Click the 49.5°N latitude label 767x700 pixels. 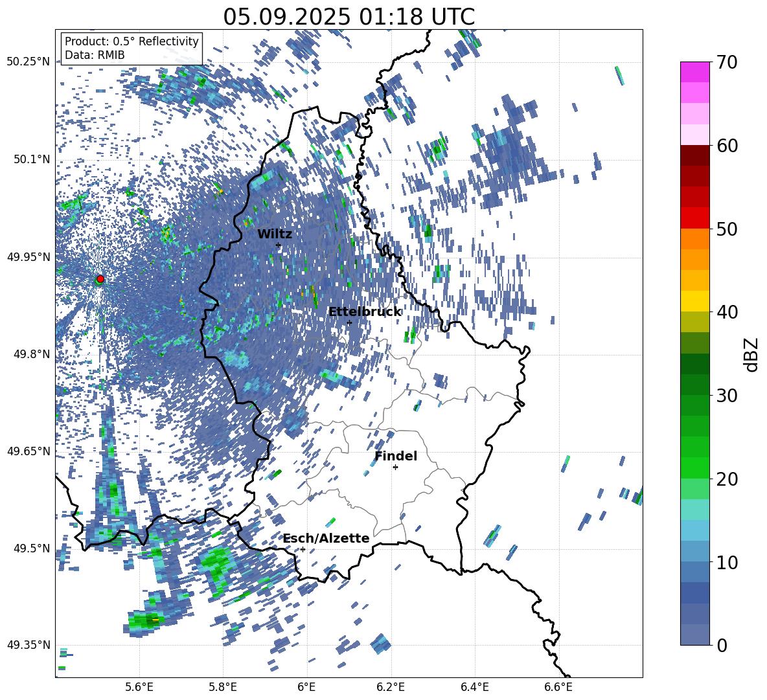click(x=31, y=548)
